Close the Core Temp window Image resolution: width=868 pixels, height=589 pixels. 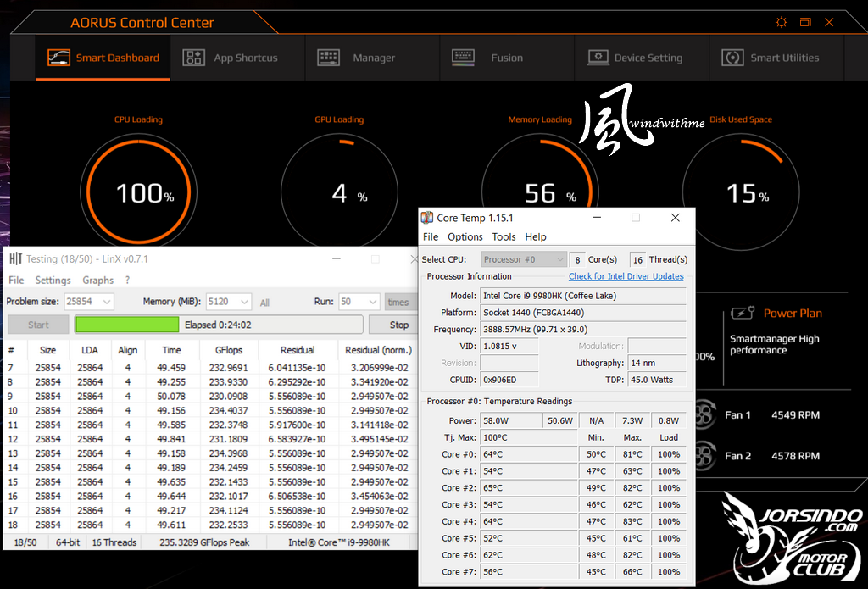pyautogui.click(x=676, y=218)
